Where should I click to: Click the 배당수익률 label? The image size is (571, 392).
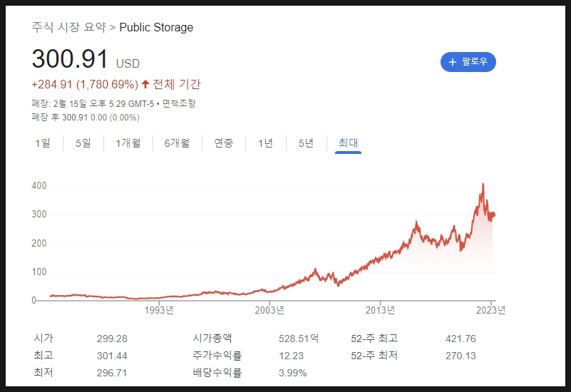217,373
